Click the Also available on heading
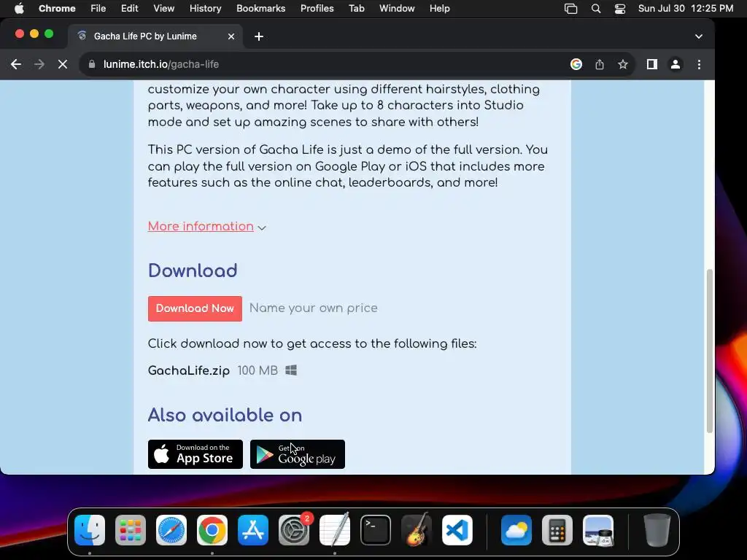747x560 pixels. 225,415
